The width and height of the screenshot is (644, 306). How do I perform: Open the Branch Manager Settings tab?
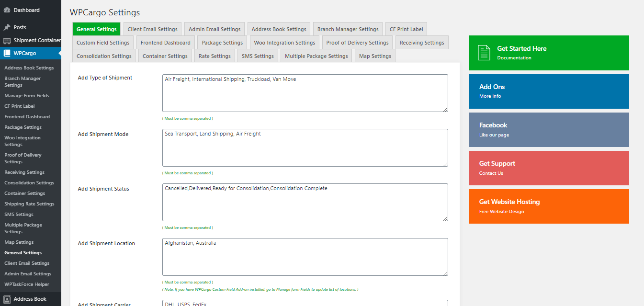[348, 29]
